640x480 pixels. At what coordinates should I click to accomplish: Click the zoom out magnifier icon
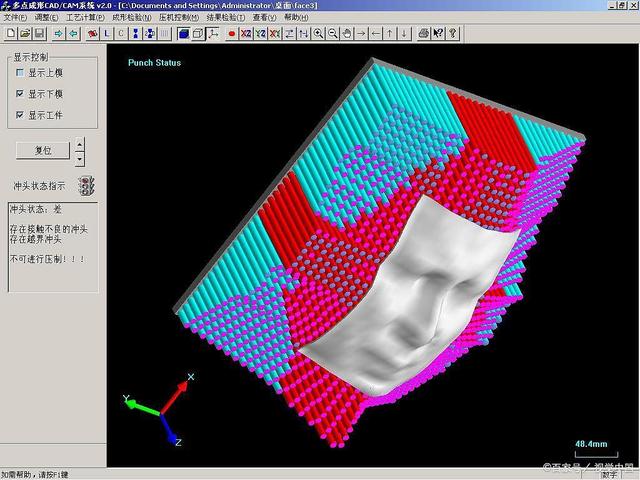coord(332,33)
